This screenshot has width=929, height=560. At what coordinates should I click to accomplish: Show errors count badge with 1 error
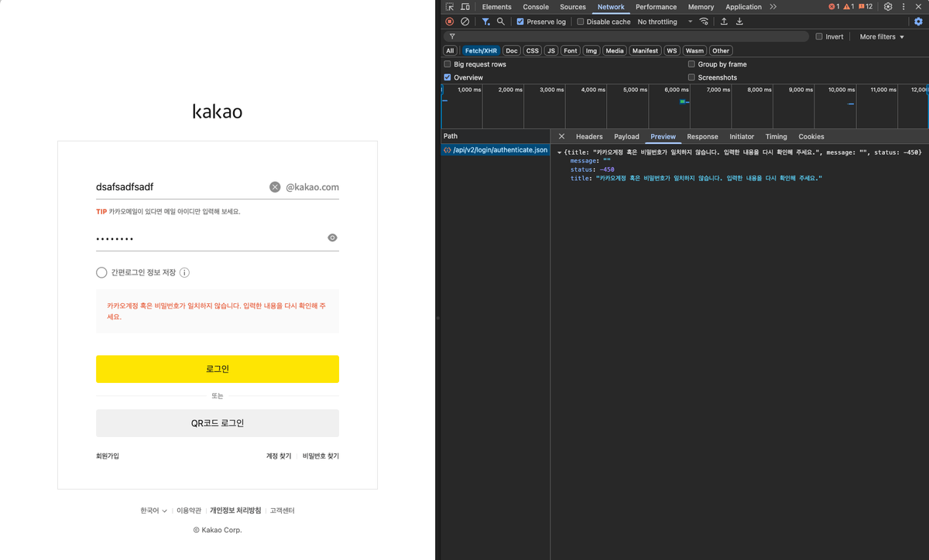(x=834, y=7)
